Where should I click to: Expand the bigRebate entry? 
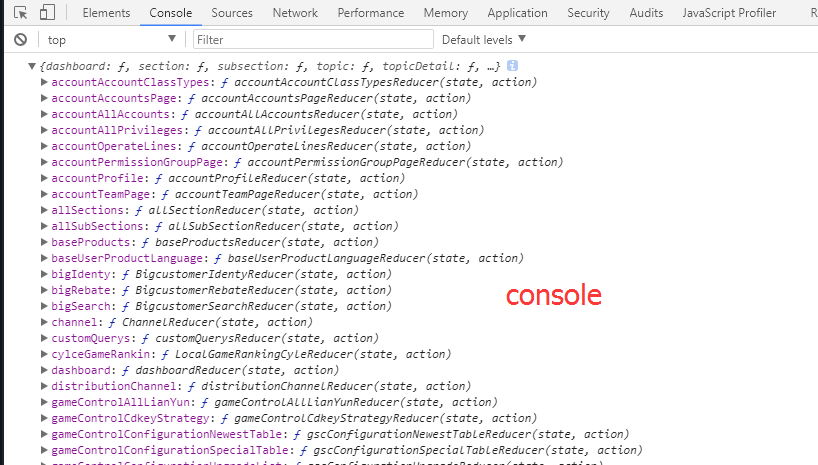point(44,290)
